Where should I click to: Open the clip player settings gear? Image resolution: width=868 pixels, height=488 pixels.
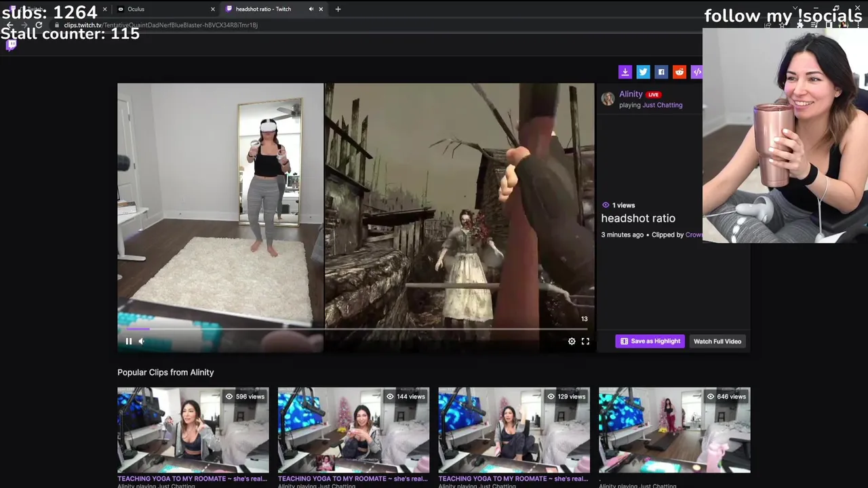[572, 342]
